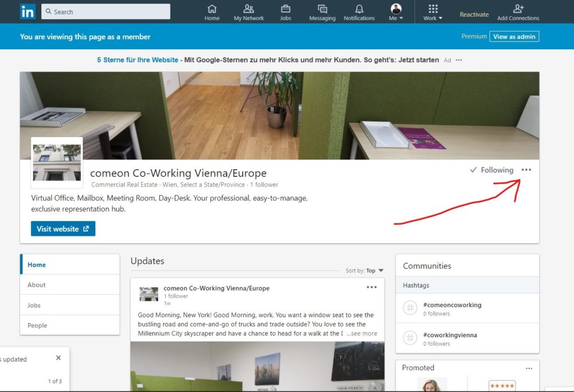
Task: Click the LinkedIn logo icon
Action: [27, 12]
